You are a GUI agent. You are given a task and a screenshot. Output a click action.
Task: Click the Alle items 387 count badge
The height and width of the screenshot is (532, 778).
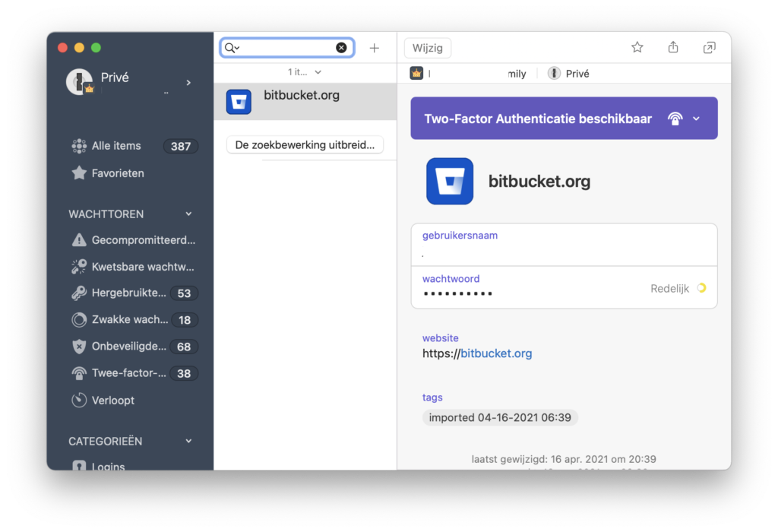(181, 147)
